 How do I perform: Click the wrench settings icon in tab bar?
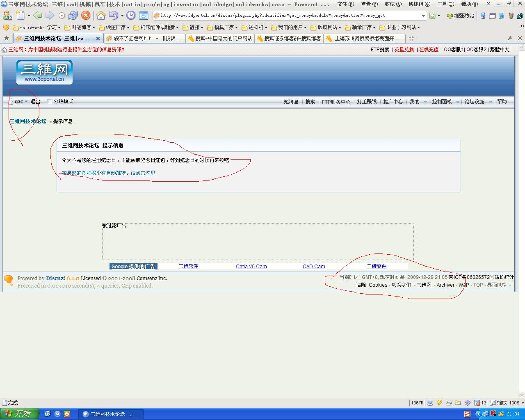click(x=510, y=38)
